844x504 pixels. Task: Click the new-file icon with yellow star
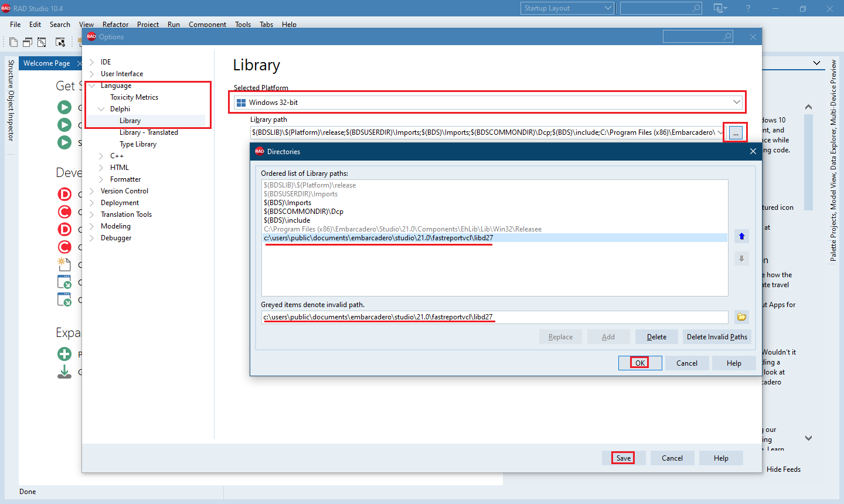coord(64,264)
